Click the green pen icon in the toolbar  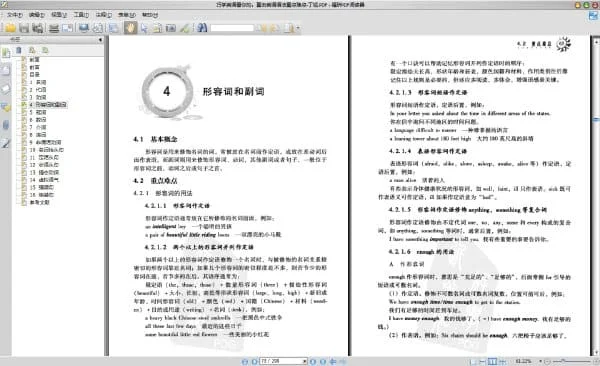[185, 28]
